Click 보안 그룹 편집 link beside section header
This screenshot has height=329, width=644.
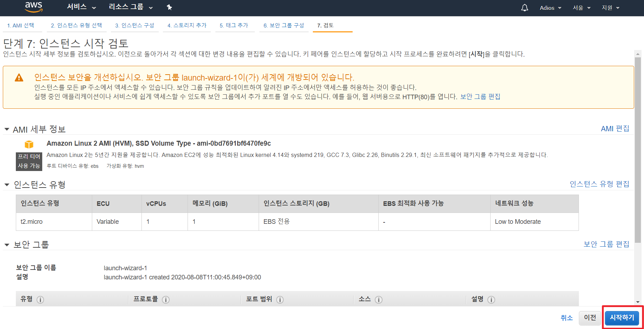(x=606, y=244)
